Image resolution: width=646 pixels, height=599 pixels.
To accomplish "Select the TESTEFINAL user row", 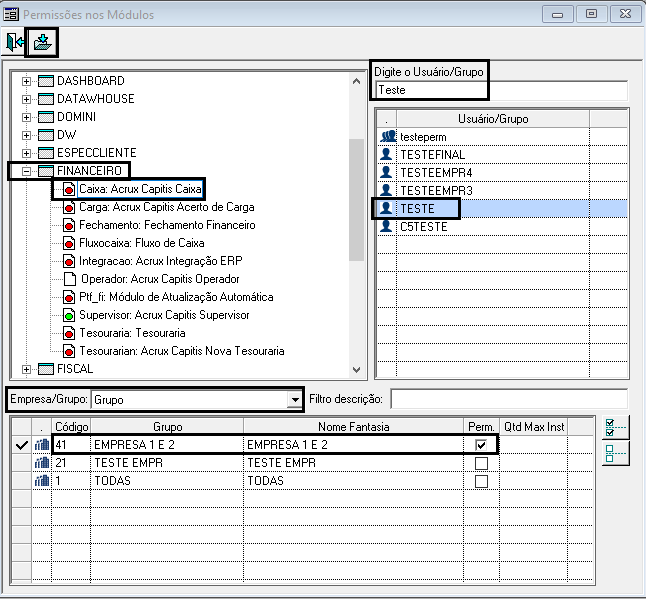I will tap(503, 154).
